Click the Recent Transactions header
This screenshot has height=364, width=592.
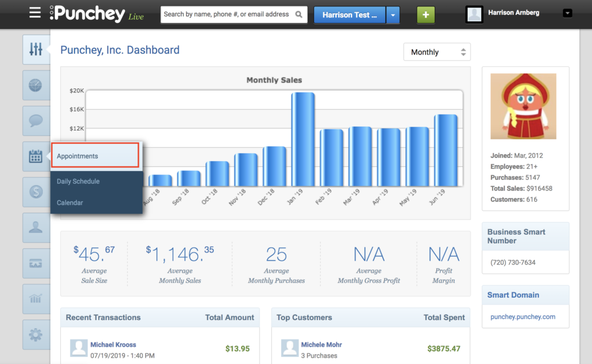[103, 318]
